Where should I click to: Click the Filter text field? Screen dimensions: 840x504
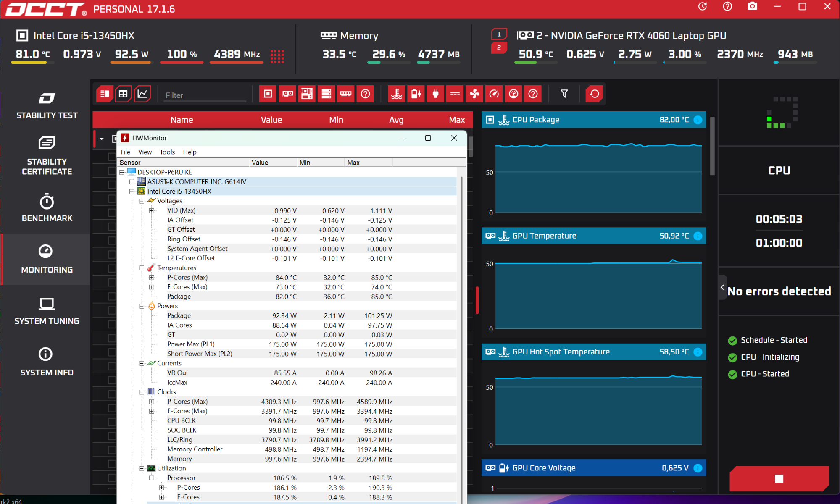205,95
